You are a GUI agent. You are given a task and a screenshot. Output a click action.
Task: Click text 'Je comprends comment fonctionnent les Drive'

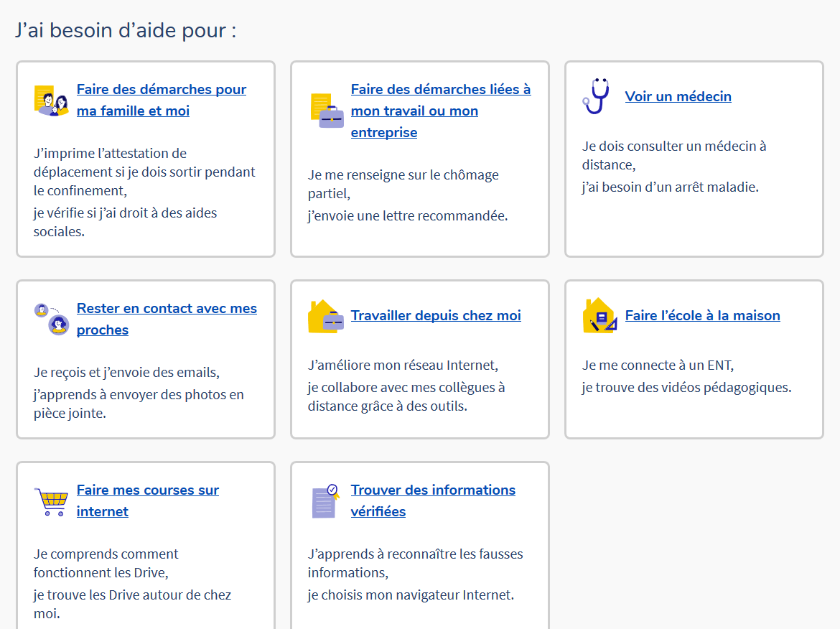106,563
